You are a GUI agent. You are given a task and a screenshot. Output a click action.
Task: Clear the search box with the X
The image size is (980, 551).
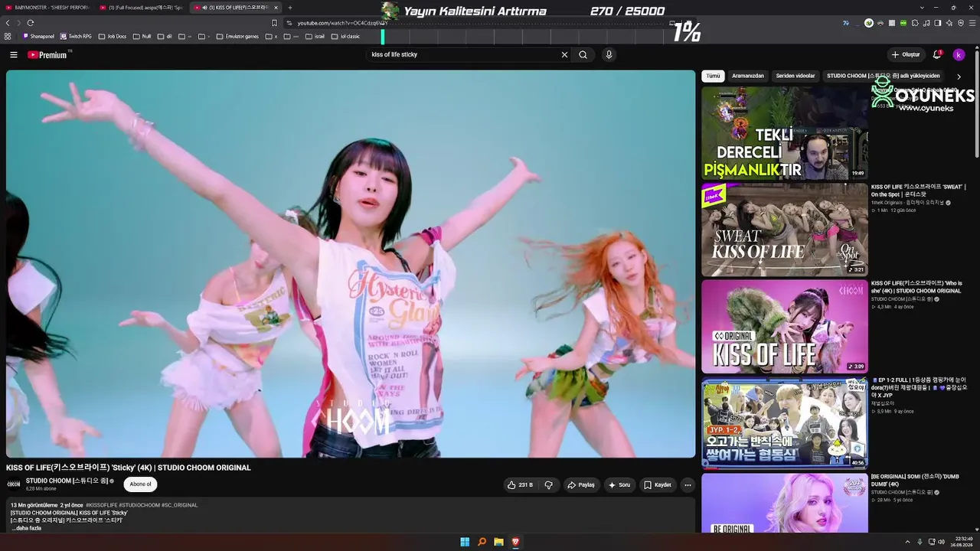(565, 55)
